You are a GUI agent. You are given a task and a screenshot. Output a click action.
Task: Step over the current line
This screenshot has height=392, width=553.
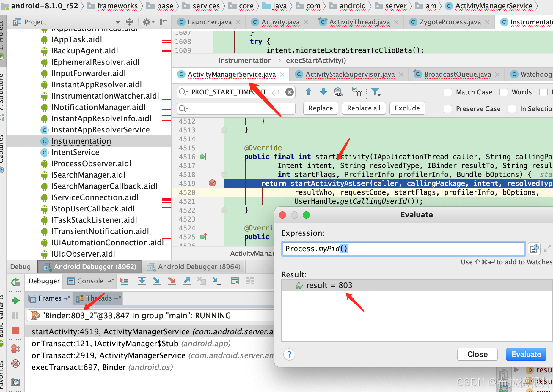tap(142, 281)
